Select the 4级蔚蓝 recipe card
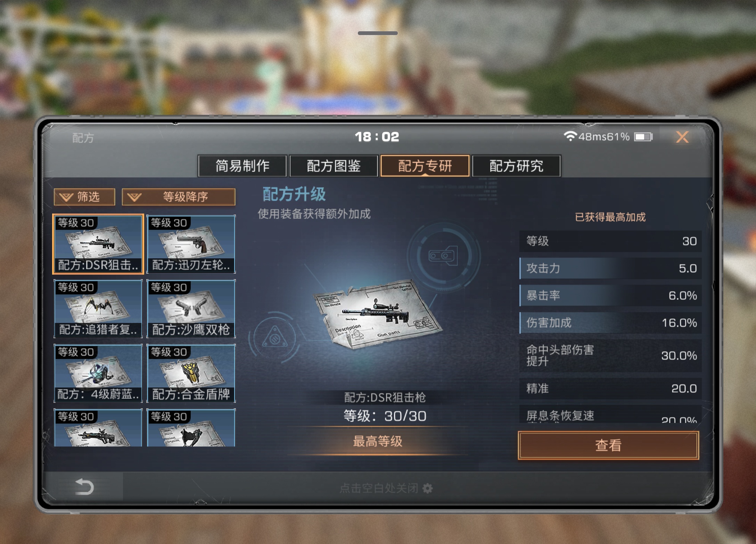This screenshot has width=756, height=544. pyautogui.click(x=98, y=373)
